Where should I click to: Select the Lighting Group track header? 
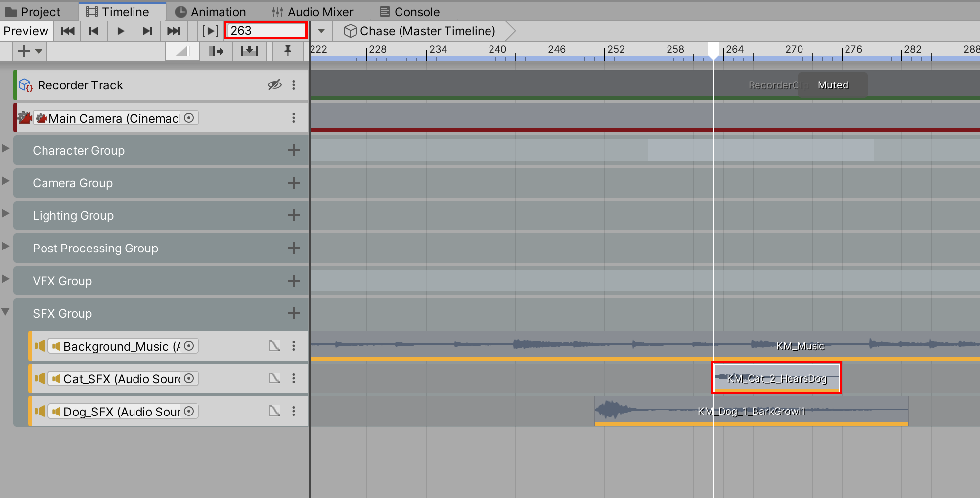161,215
